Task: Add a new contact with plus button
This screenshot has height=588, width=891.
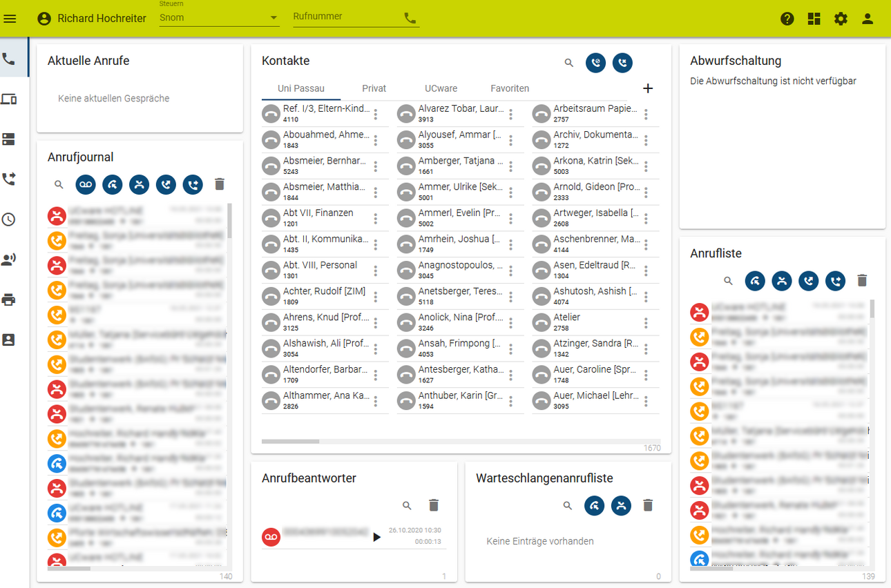Action: click(x=648, y=88)
